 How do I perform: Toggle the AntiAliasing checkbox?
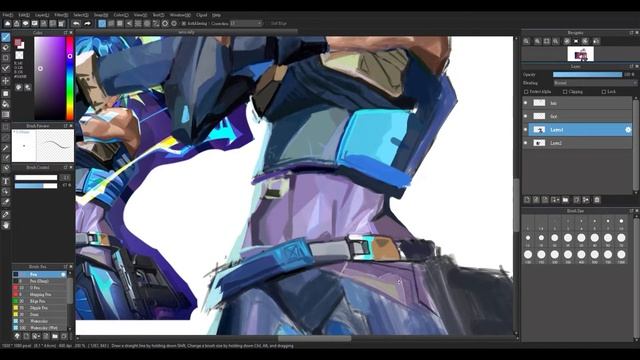(x=184, y=24)
